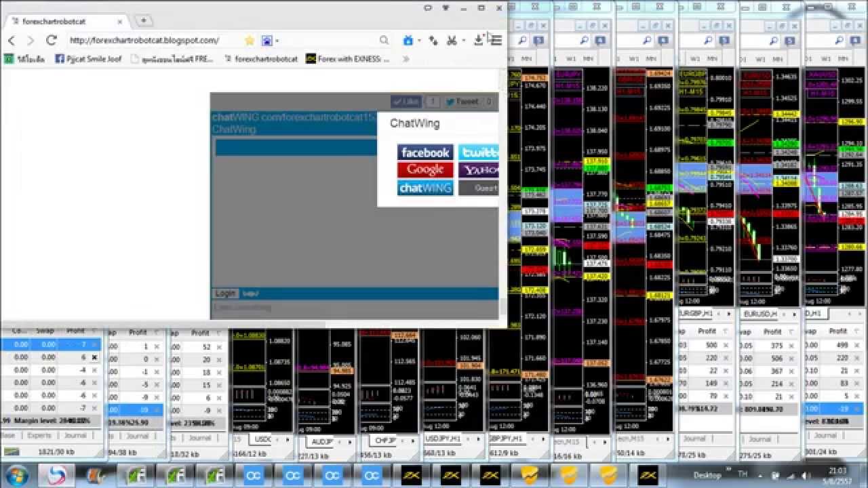Go forward in the browser
Screen dimensions: 868x488
tap(31, 41)
